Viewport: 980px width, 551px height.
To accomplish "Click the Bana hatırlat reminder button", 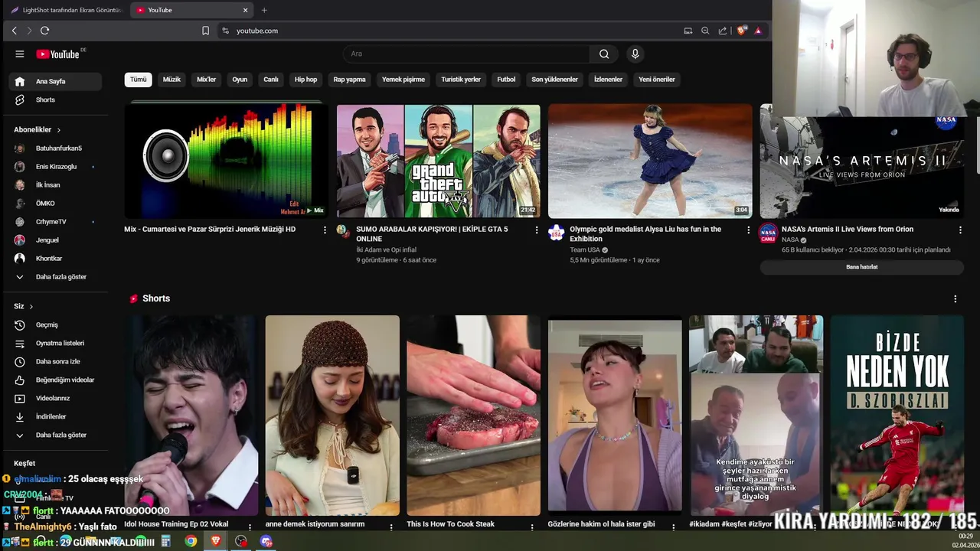I will [861, 267].
